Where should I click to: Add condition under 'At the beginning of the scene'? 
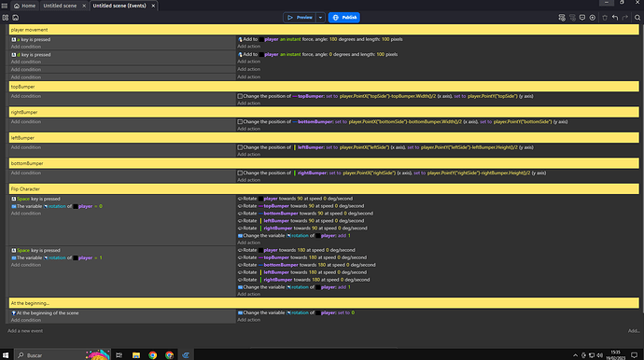pyautogui.click(x=26, y=320)
